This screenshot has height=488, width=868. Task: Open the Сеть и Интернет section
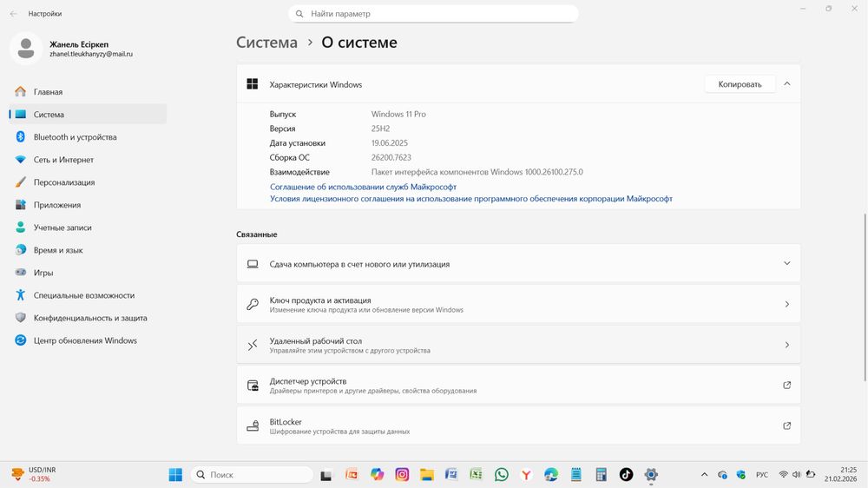(x=63, y=160)
